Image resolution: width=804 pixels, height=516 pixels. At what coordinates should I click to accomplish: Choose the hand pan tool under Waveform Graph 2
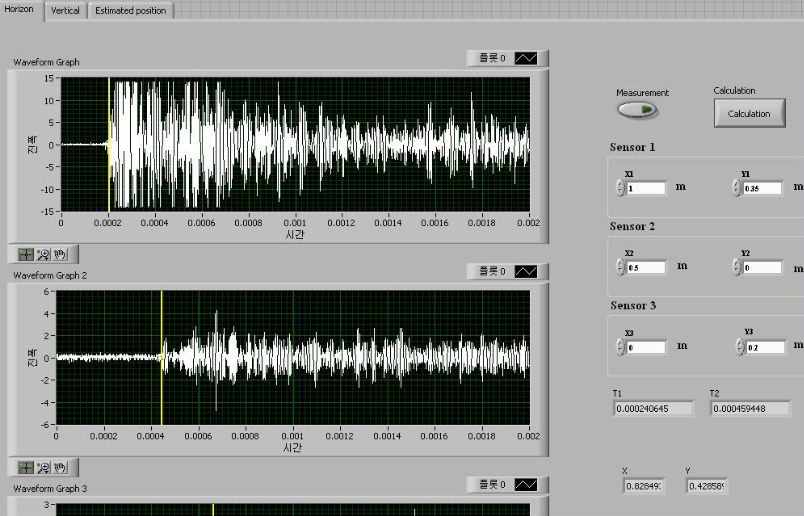coord(59,467)
